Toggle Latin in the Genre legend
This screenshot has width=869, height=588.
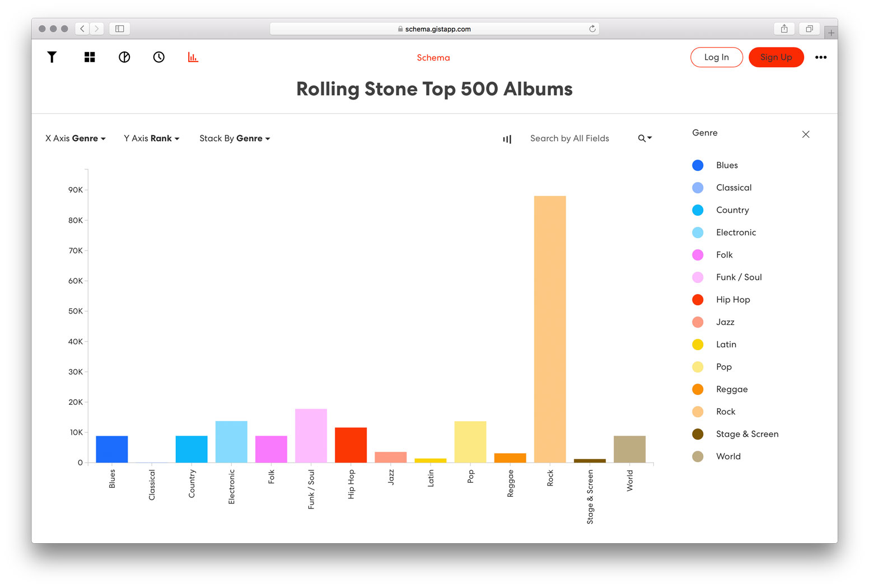[x=714, y=344]
